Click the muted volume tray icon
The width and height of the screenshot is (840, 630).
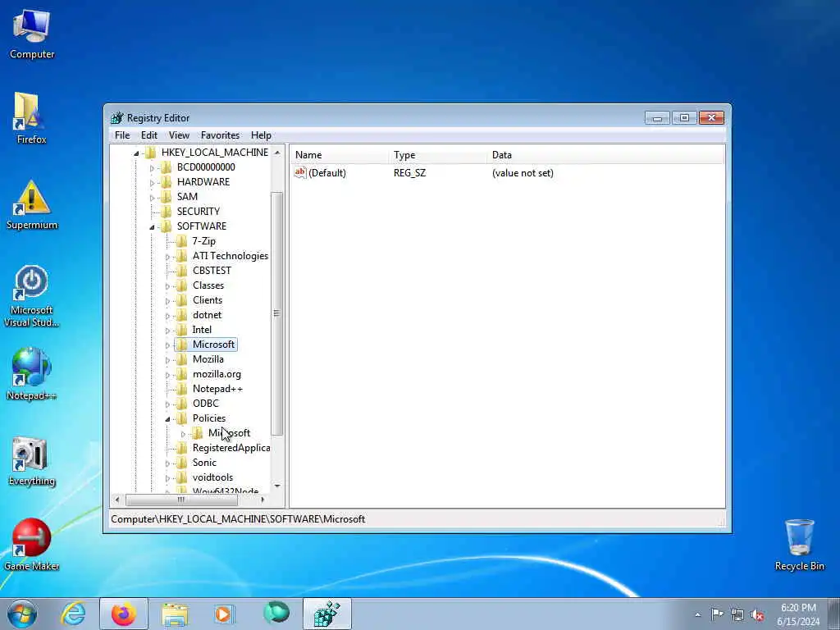(757, 614)
